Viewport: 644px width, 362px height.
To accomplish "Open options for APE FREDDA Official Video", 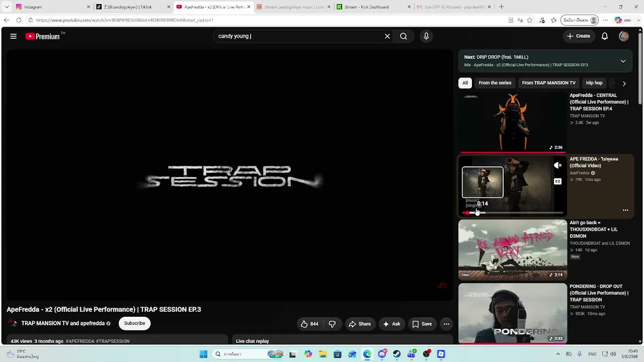I will click(x=625, y=210).
